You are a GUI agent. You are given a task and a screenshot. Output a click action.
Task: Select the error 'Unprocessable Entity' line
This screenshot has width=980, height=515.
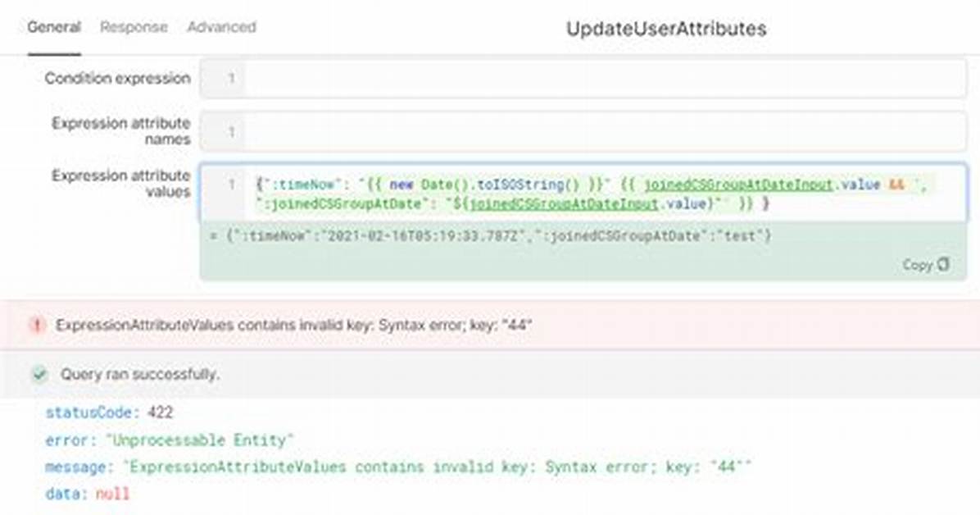pos(170,440)
